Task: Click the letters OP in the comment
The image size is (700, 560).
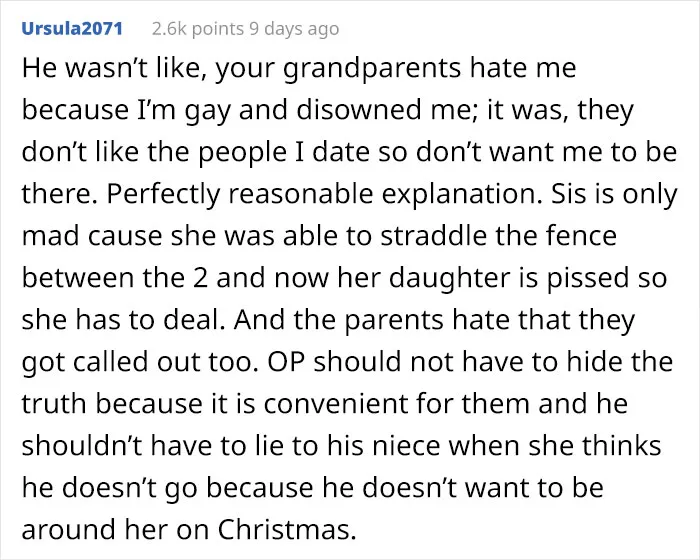Action: [x=286, y=361]
